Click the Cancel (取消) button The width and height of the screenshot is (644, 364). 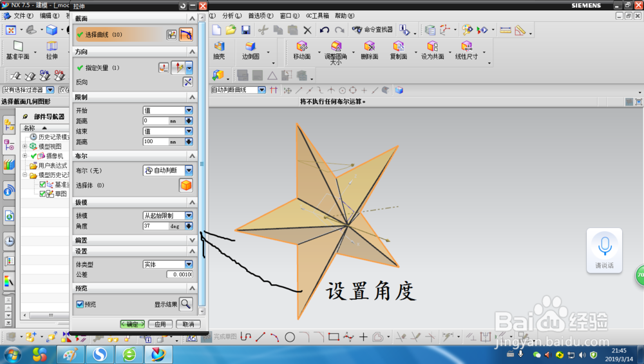click(x=188, y=324)
